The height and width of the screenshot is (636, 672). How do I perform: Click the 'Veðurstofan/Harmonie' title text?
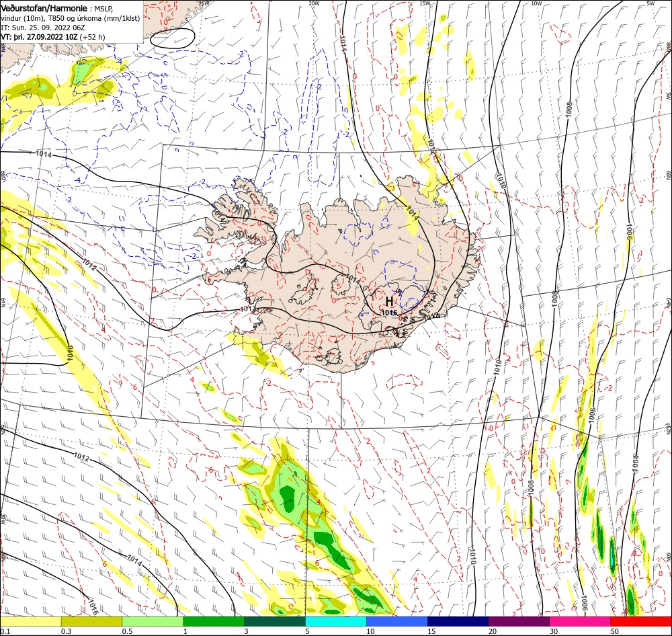tap(44, 8)
